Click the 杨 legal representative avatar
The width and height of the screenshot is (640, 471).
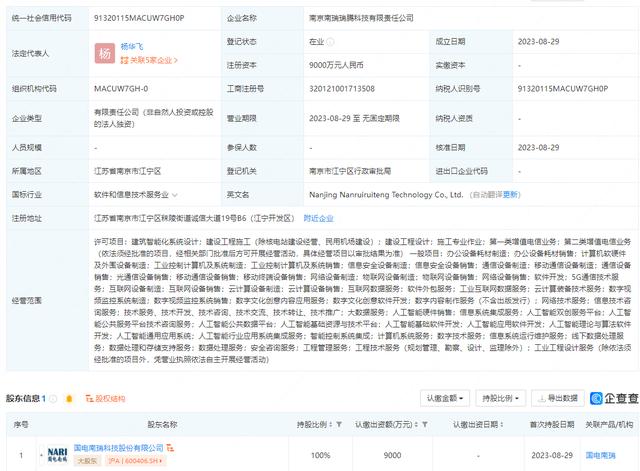(x=103, y=53)
